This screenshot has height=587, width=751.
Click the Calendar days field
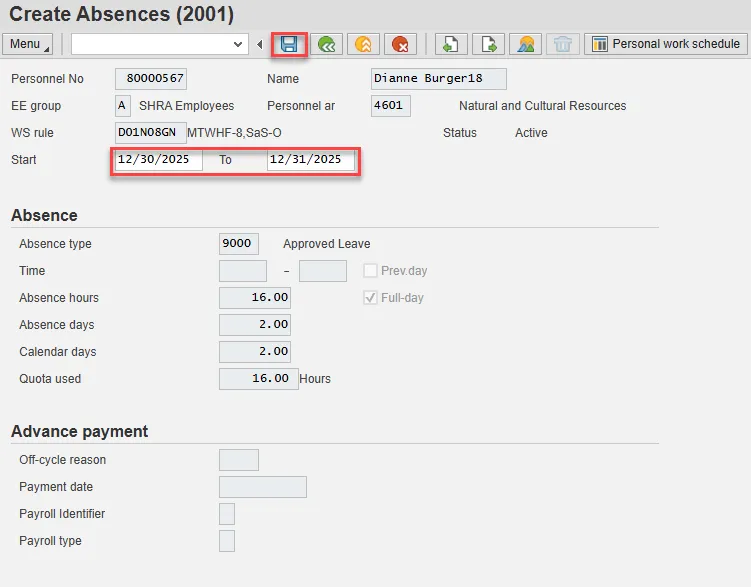255,352
